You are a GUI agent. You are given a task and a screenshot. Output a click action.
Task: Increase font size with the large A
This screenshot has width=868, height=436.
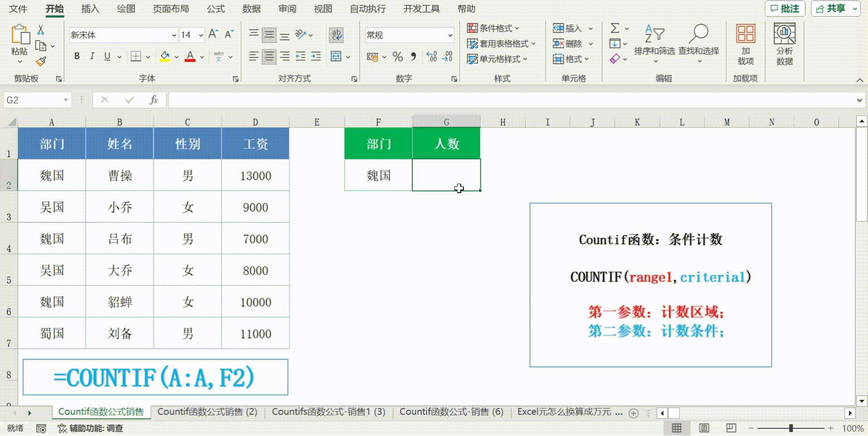[213, 34]
